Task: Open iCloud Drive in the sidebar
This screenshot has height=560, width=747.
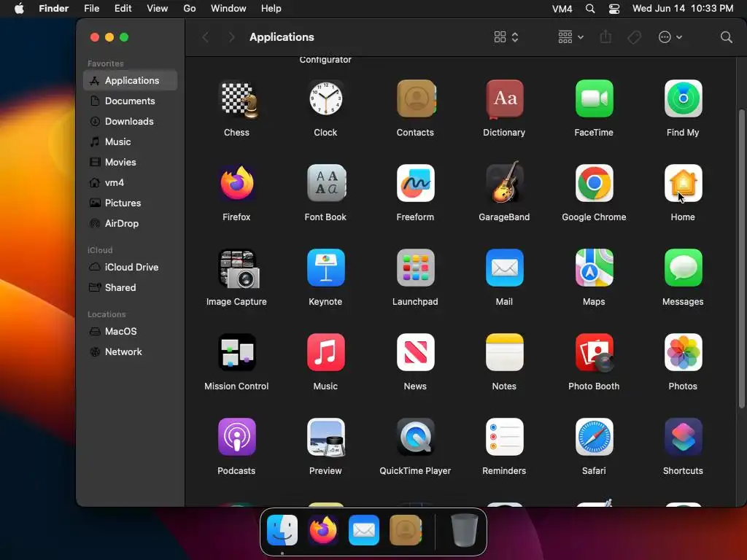Action: pyautogui.click(x=130, y=268)
